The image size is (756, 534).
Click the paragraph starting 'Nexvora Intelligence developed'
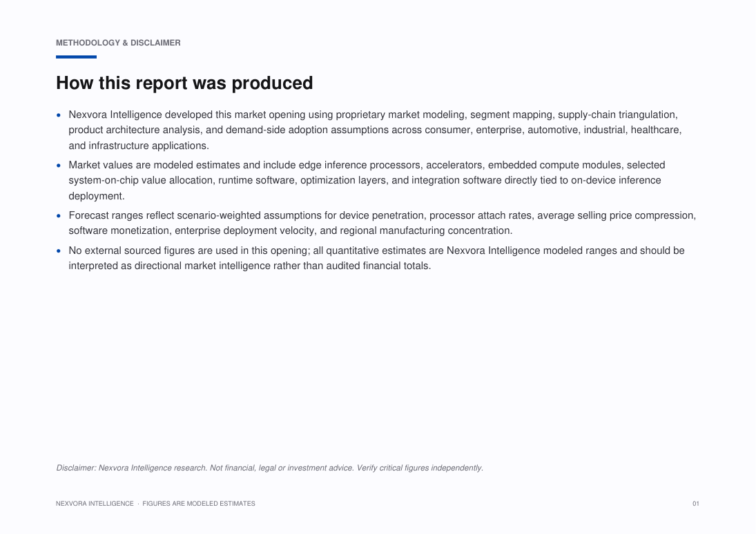(375, 130)
